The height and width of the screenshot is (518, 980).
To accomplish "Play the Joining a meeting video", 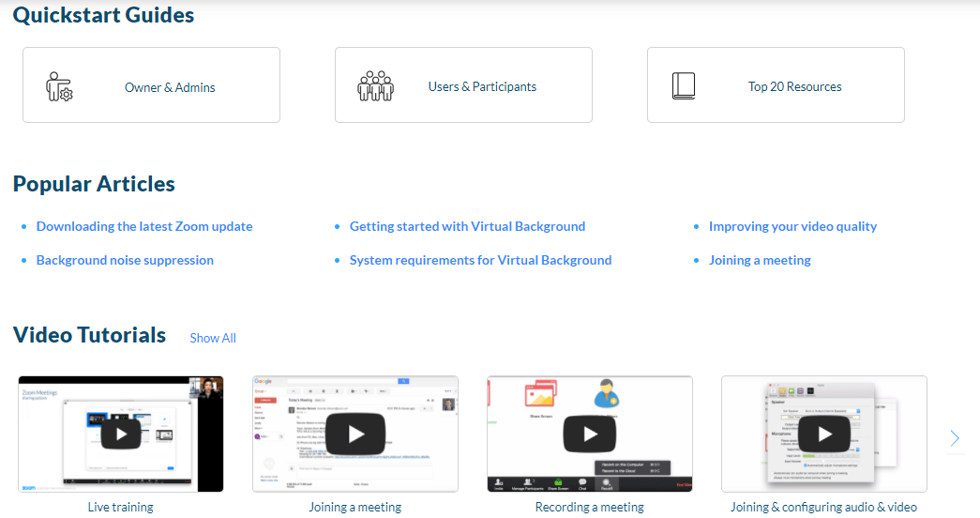I will pyautogui.click(x=355, y=434).
